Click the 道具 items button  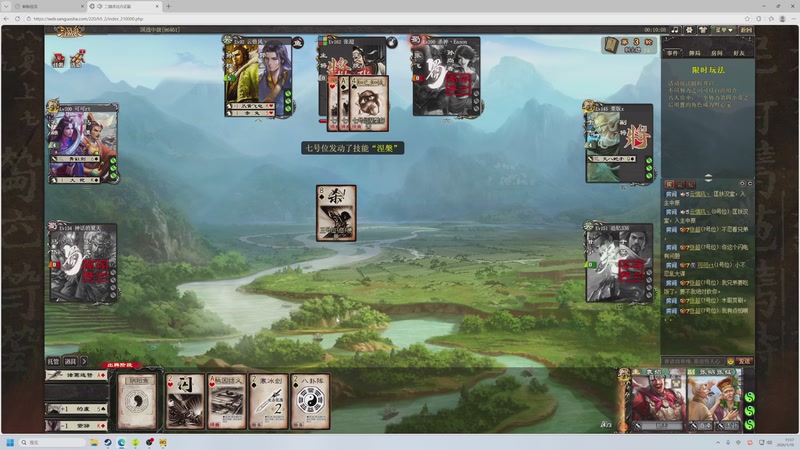(70, 361)
